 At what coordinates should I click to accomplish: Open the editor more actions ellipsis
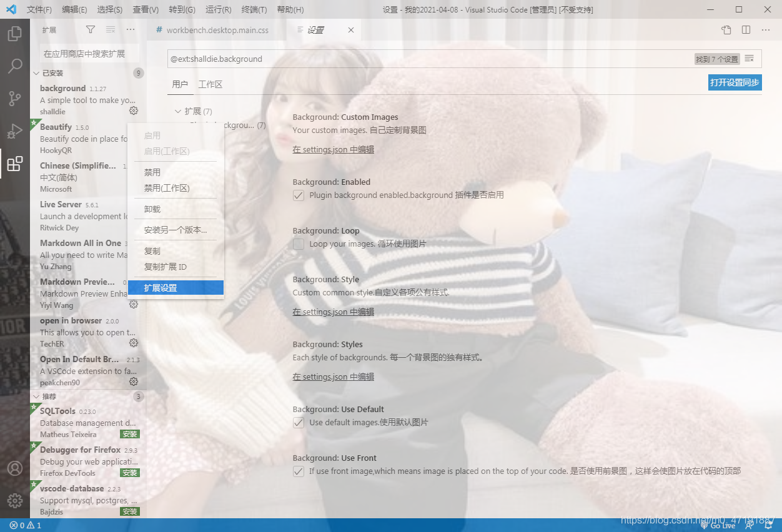click(x=766, y=29)
